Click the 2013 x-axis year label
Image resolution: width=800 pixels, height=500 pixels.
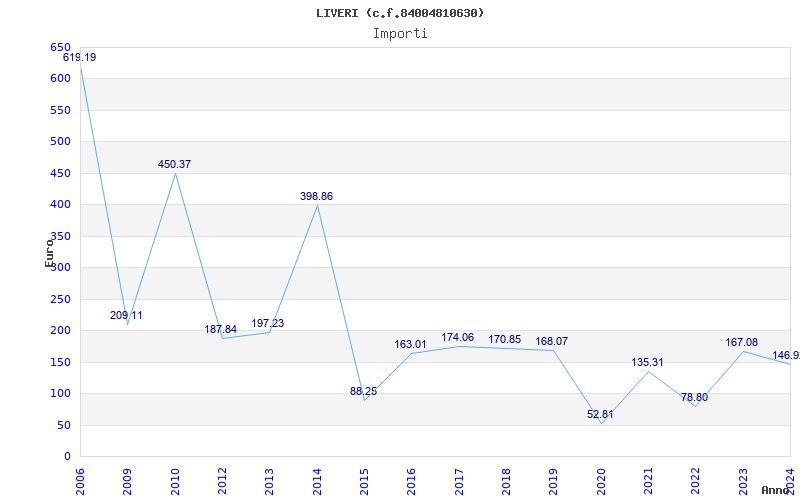[269, 482]
